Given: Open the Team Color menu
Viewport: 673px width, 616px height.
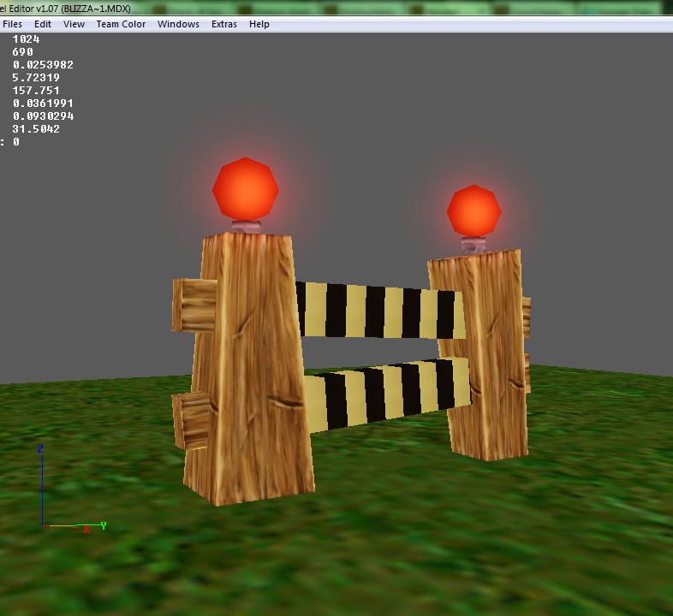Looking at the screenshot, I should [121, 24].
